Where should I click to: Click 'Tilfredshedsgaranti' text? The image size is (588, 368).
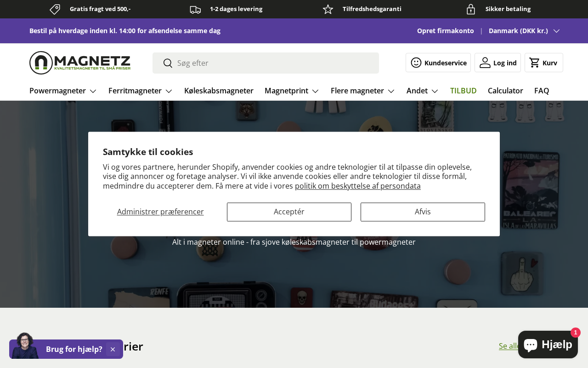point(372,9)
